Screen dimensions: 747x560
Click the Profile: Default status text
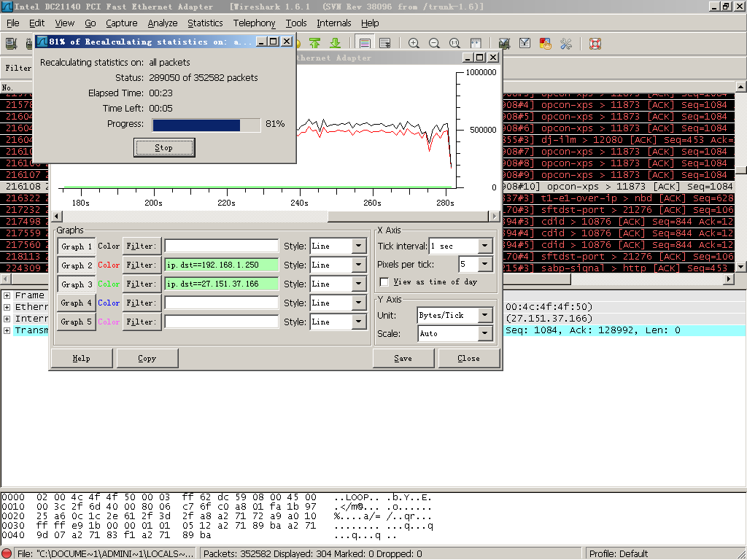coord(619,554)
